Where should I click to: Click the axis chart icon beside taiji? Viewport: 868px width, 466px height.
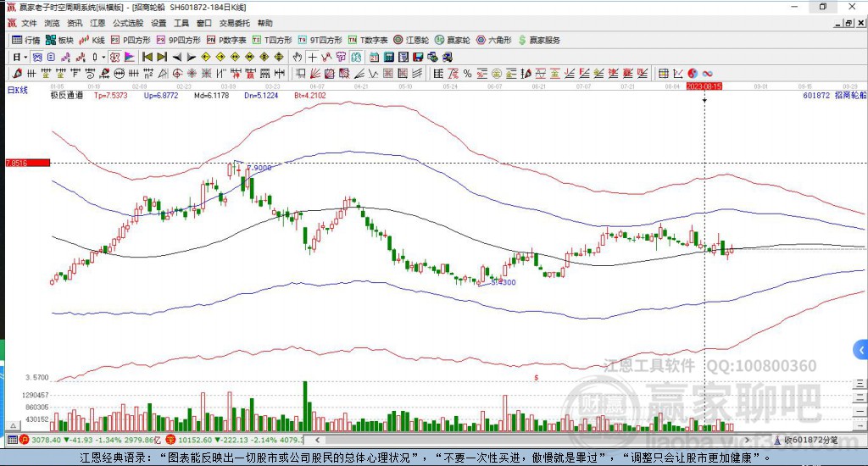(x=678, y=73)
